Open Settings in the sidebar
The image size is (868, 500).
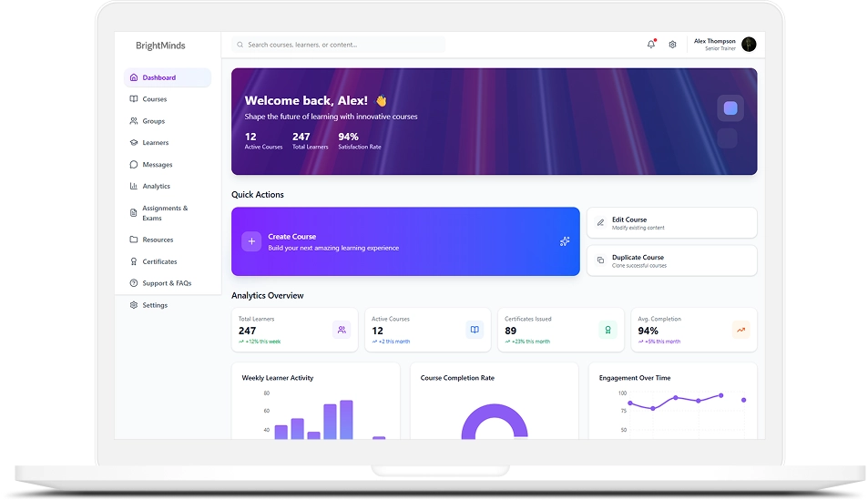click(x=155, y=305)
